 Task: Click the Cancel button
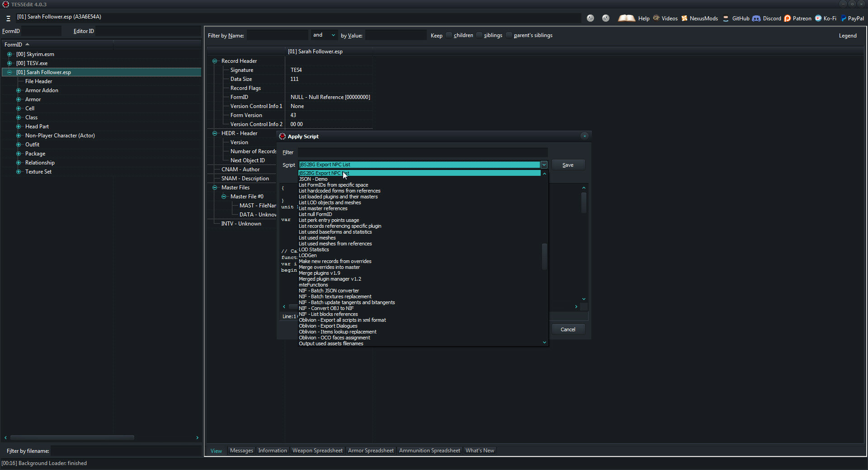click(x=568, y=329)
